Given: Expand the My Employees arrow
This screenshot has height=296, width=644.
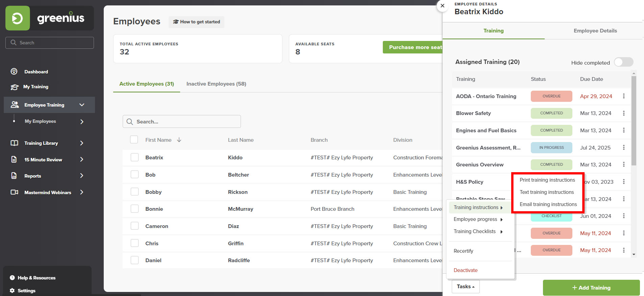Looking at the screenshot, I should point(82,121).
